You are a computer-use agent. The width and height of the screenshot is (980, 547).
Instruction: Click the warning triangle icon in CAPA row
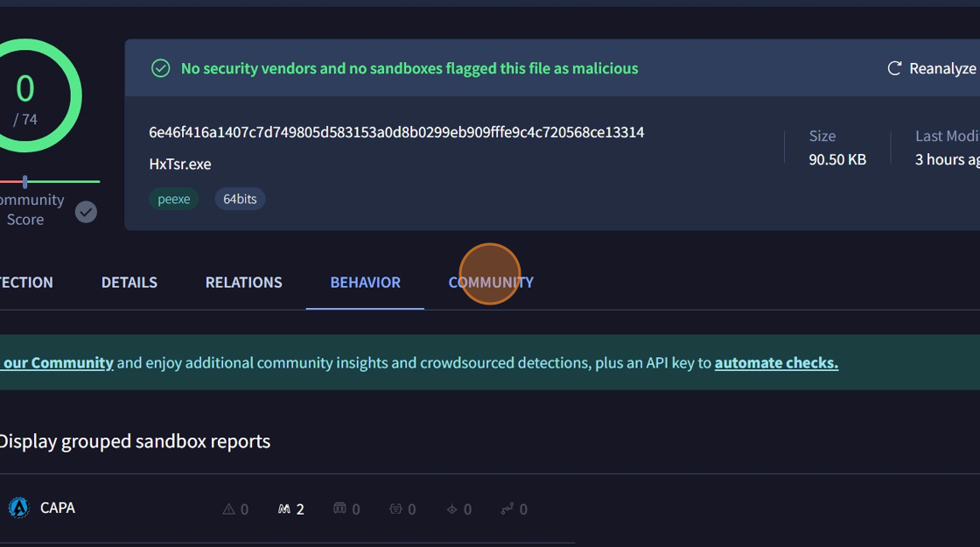pyautogui.click(x=229, y=508)
